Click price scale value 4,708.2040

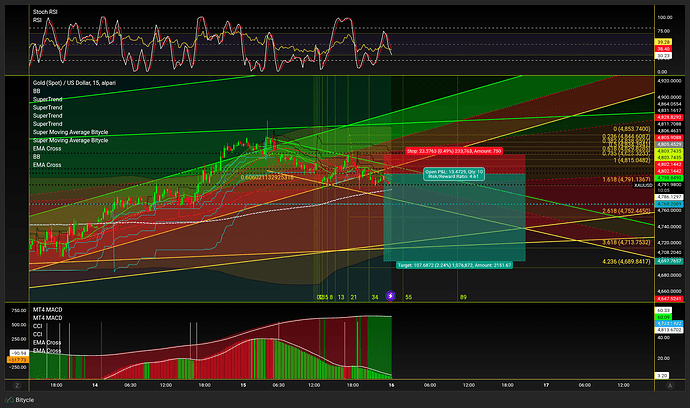pos(669,253)
